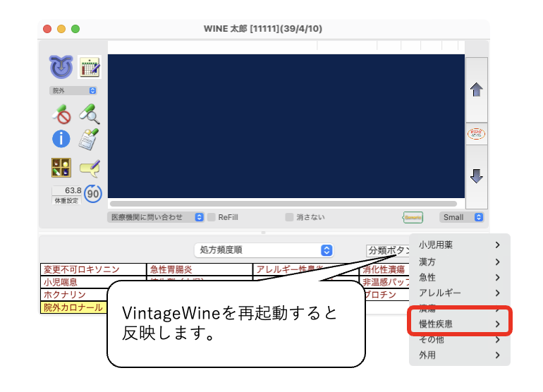
Task: Toggle the 消さない checkbox
Action: (x=289, y=217)
